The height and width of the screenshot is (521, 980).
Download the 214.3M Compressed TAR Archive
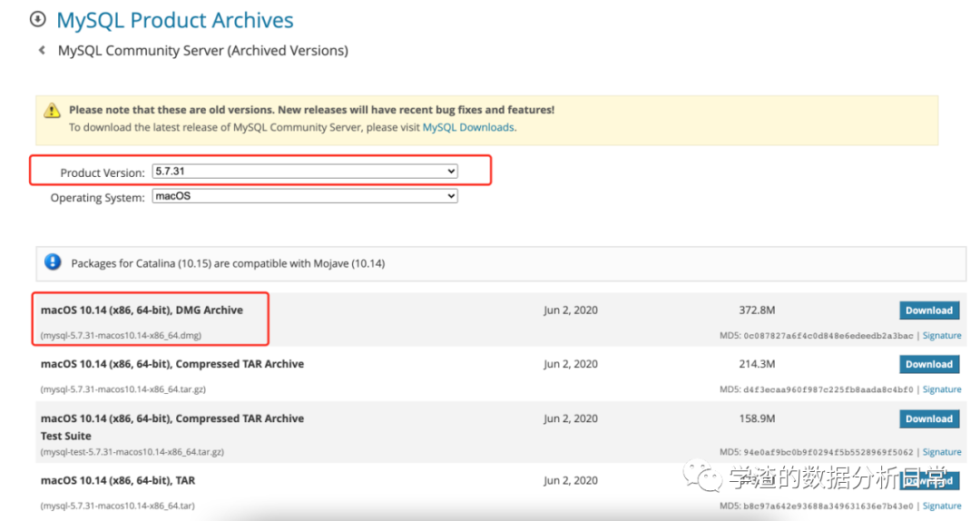929,364
